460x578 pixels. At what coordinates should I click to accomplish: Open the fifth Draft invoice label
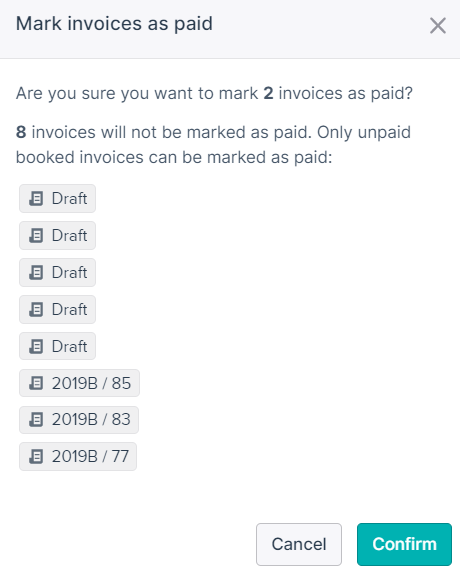[x=58, y=347]
